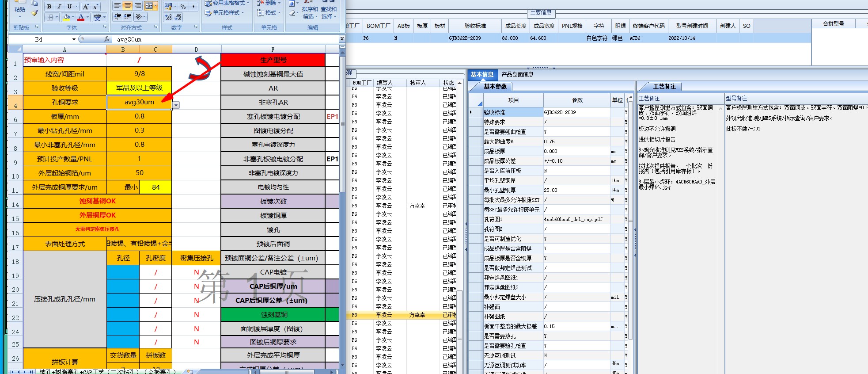Click the increase indent icon

128,16
